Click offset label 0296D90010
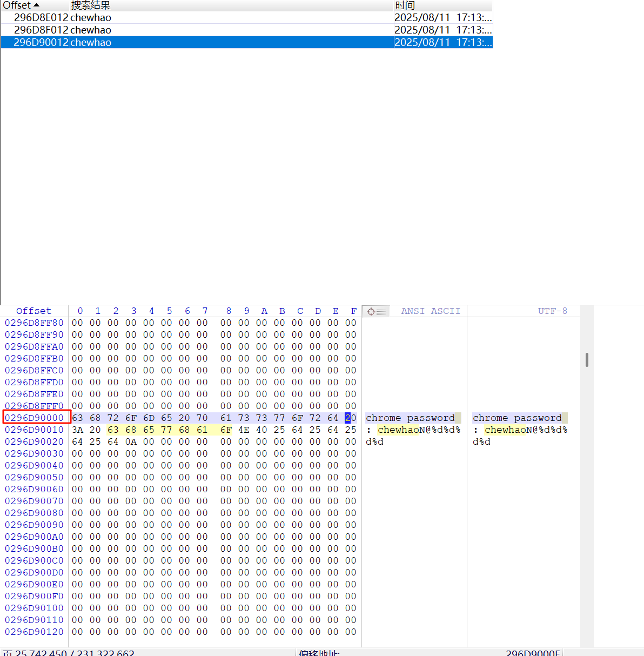The width and height of the screenshot is (644, 656). [34, 430]
